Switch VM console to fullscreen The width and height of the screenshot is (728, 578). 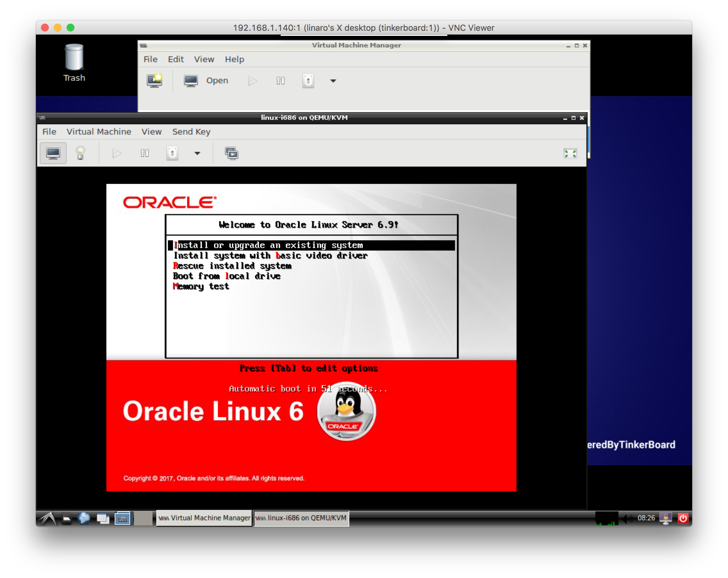570,153
